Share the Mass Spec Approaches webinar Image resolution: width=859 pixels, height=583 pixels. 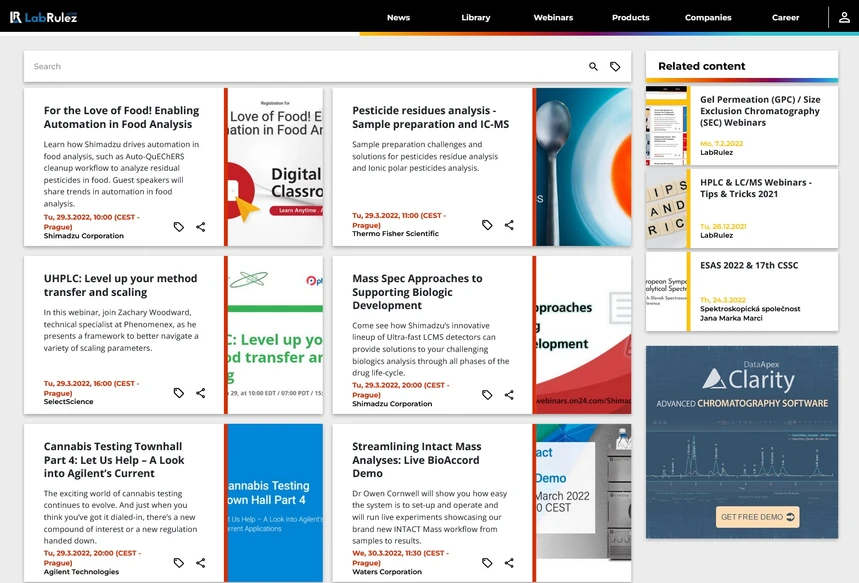[509, 395]
